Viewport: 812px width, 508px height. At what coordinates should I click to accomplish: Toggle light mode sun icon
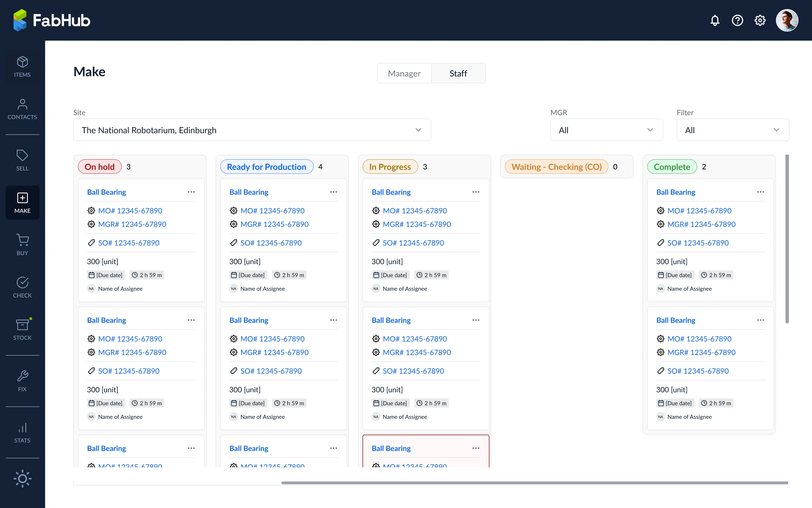(x=23, y=478)
